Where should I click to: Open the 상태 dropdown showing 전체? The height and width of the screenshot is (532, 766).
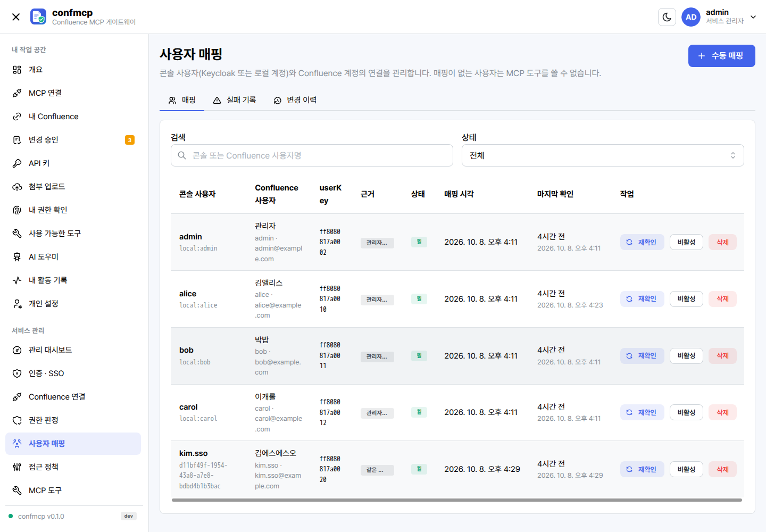click(603, 155)
